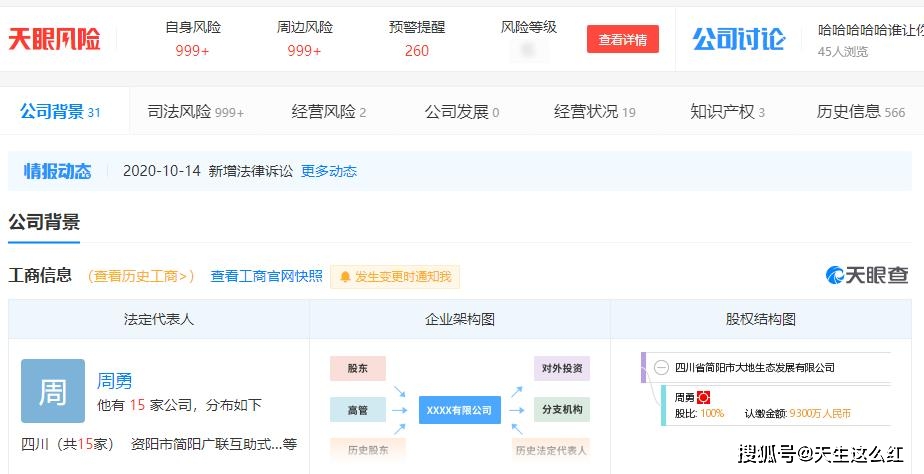Click shareholder 周勇 in equity chart
The height and width of the screenshot is (474, 924).
point(684,398)
